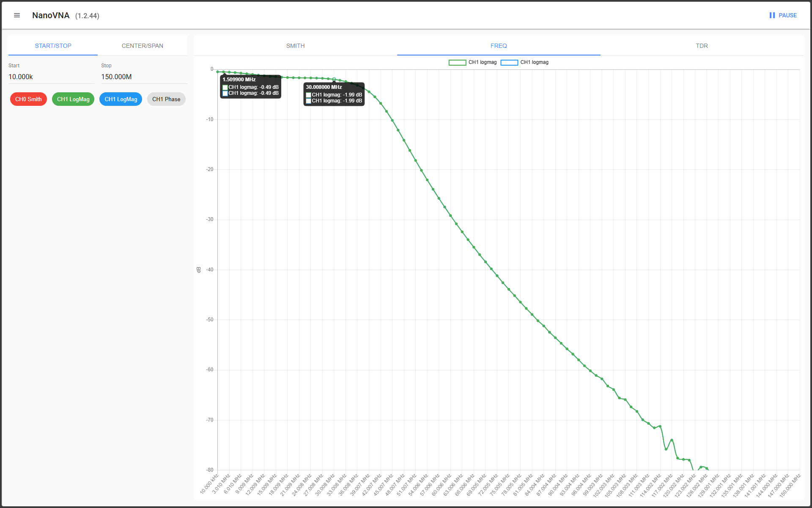Click the NanoVNA app title
The width and height of the screenshot is (812, 508).
coord(51,15)
